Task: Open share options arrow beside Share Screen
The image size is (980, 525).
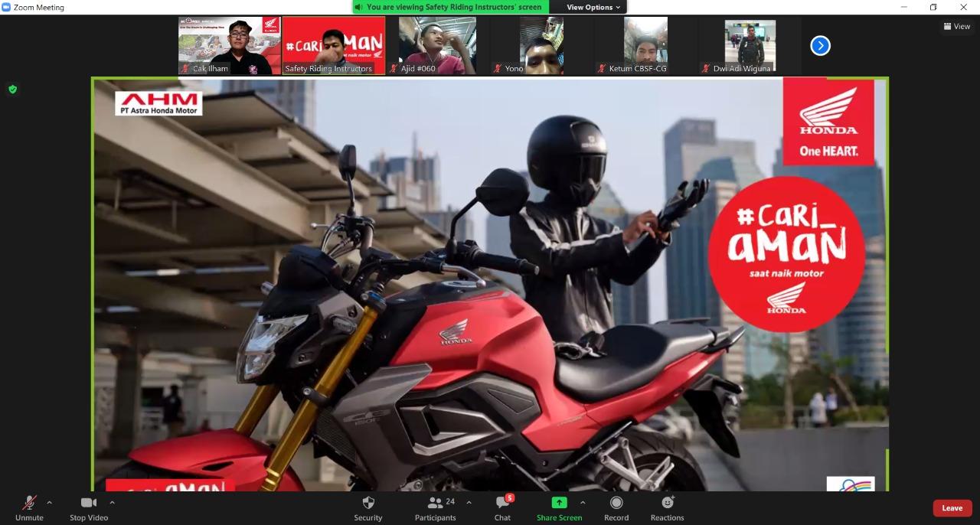Action: pyautogui.click(x=583, y=503)
